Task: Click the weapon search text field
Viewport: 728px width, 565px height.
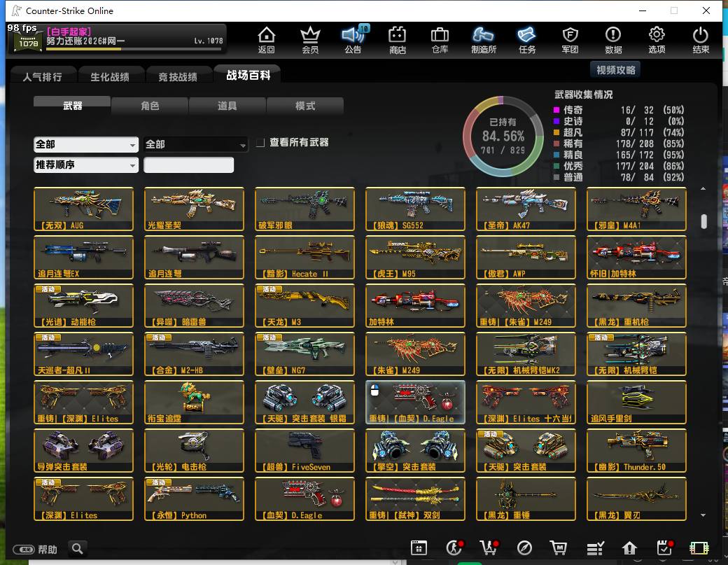Action: tap(188, 165)
